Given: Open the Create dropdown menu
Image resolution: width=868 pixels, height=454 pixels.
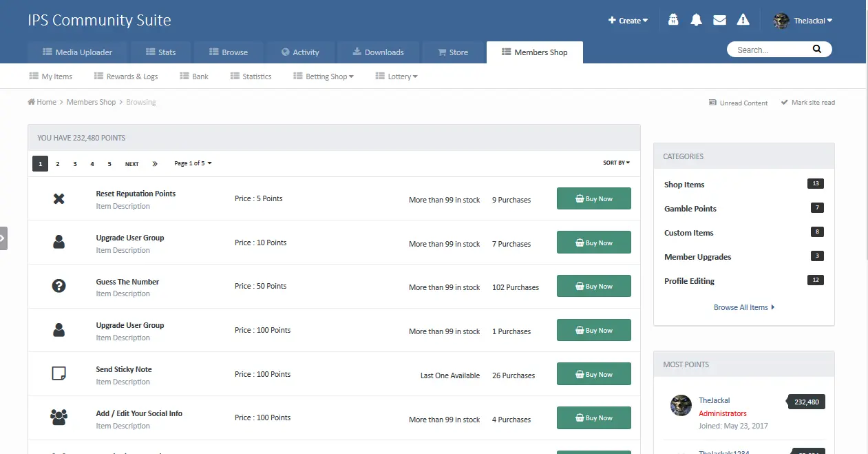Looking at the screenshot, I should pyautogui.click(x=628, y=21).
